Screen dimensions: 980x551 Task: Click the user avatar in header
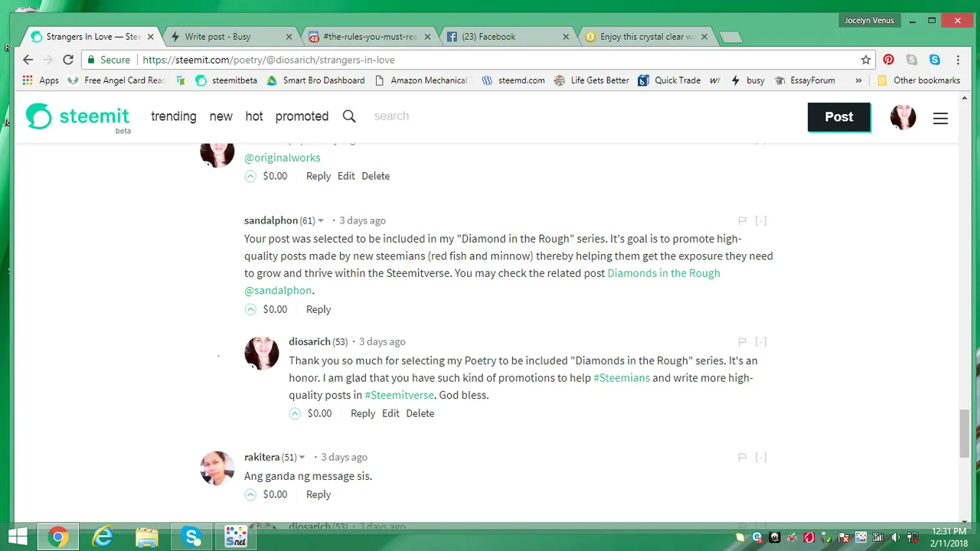(x=903, y=117)
